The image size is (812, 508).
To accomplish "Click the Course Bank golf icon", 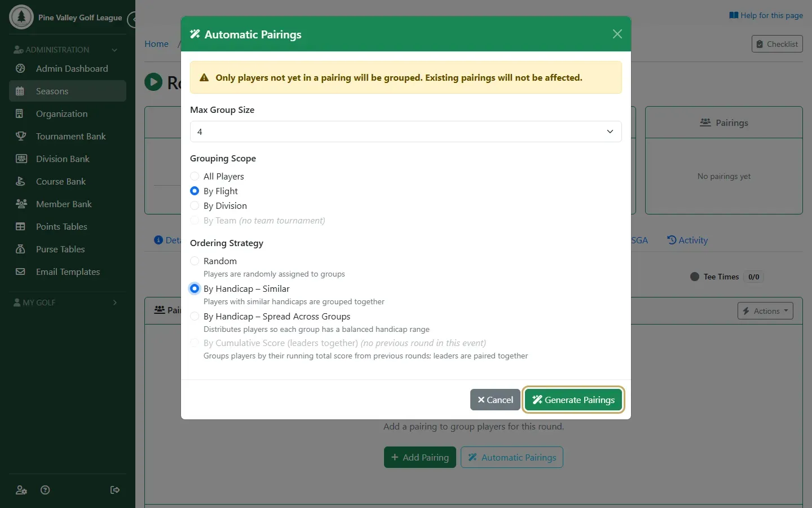I will point(20,181).
